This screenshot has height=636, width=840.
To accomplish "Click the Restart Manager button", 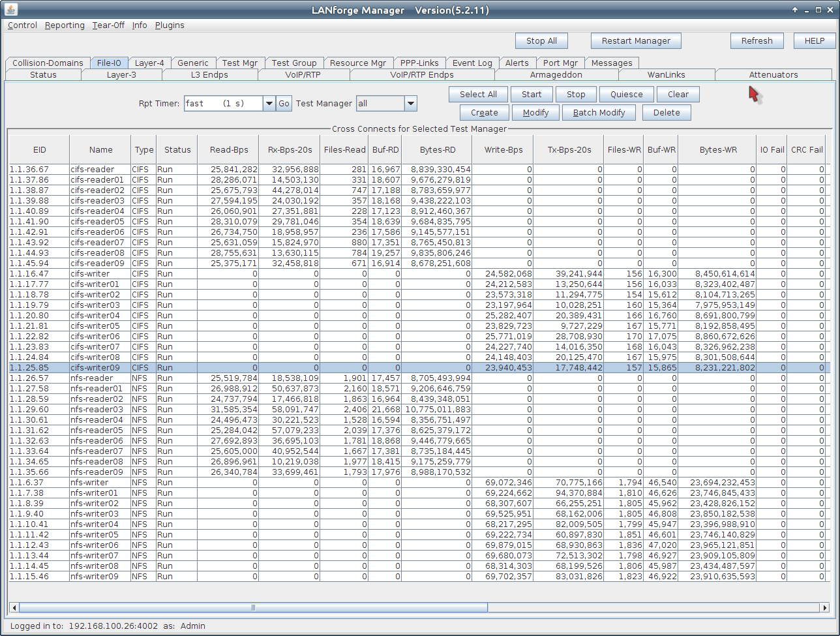I will point(636,40).
